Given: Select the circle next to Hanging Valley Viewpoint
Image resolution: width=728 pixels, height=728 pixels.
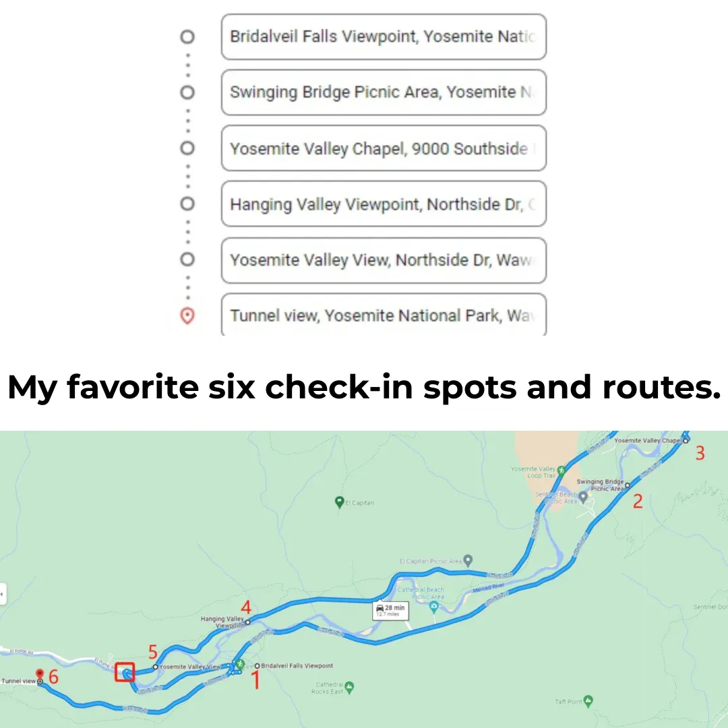Looking at the screenshot, I should click(187, 204).
